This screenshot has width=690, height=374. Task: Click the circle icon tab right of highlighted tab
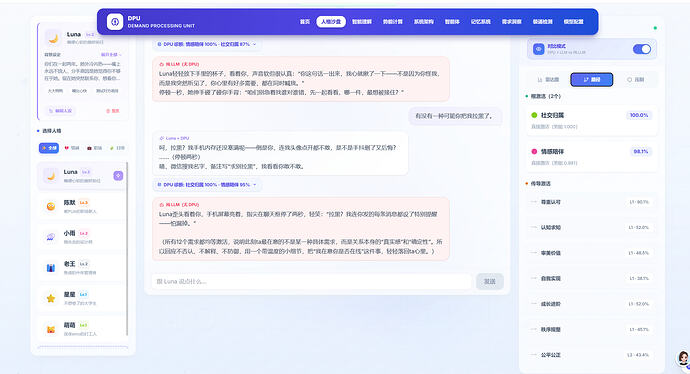pyautogui.click(x=635, y=80)
